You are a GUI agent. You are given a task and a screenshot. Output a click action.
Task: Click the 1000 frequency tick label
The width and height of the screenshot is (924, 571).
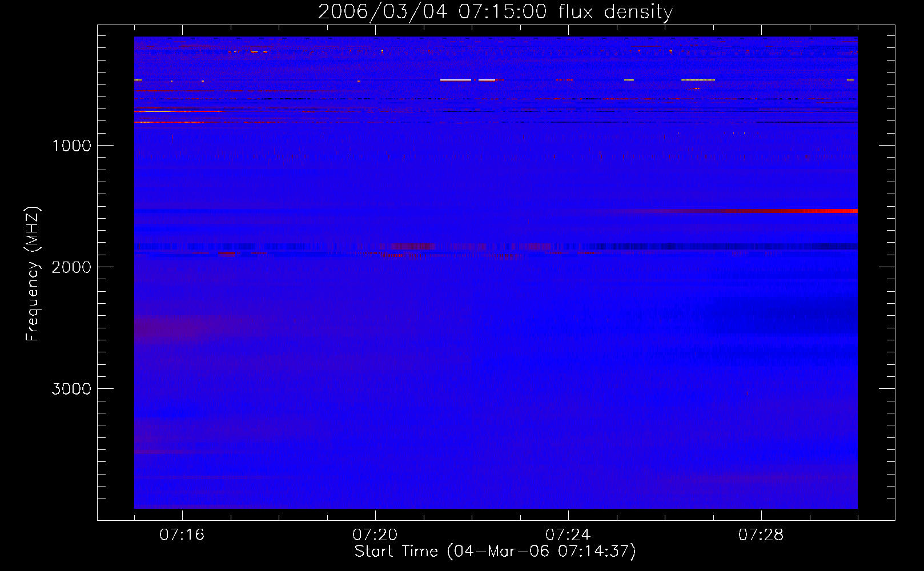[71, 146]
